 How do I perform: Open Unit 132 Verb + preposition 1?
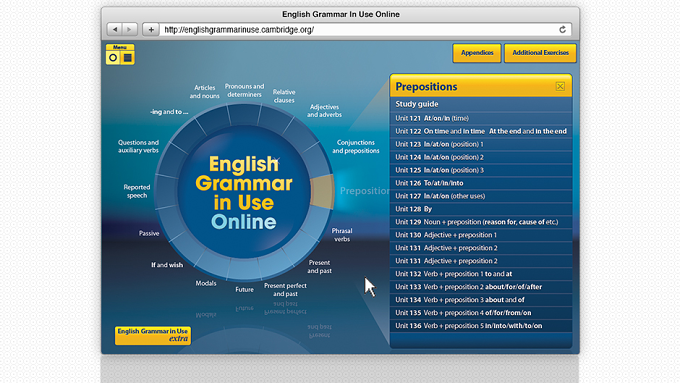pos(481,274)
